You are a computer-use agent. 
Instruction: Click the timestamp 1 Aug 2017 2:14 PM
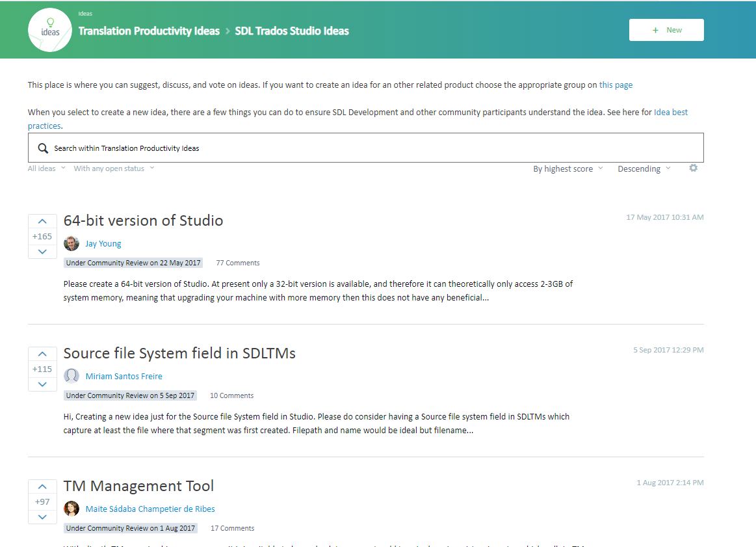click(x=670, y=483)
